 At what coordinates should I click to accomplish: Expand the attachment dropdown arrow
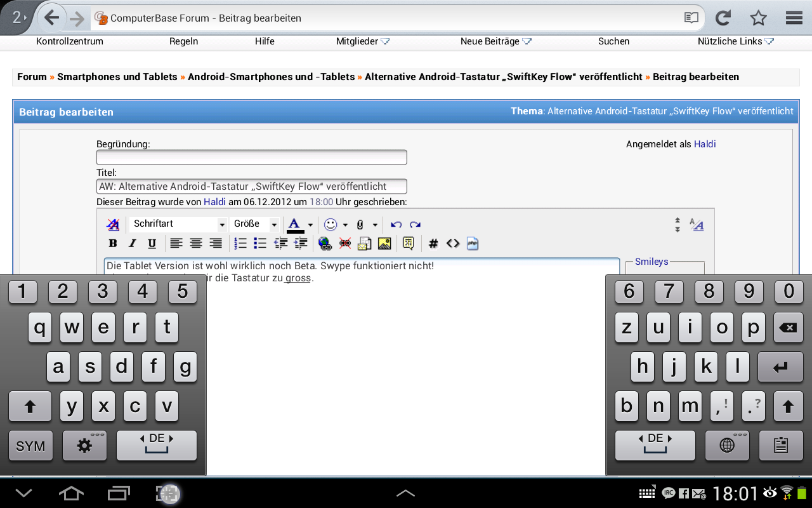click(x=375, y=225)
